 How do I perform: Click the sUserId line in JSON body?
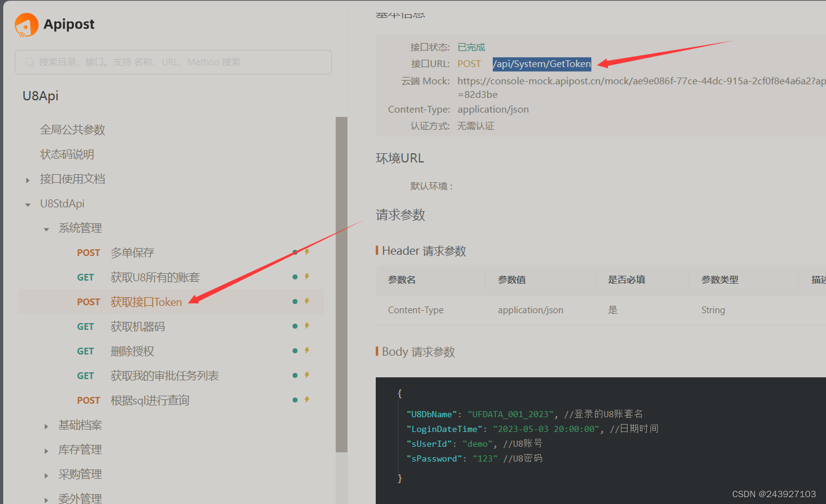(x=474, y=444)
